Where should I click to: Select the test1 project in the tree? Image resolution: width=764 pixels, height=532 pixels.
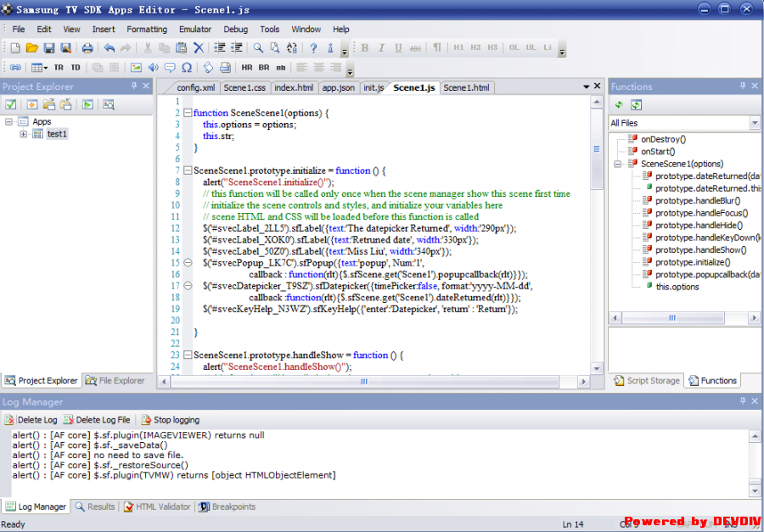point(57,134)
